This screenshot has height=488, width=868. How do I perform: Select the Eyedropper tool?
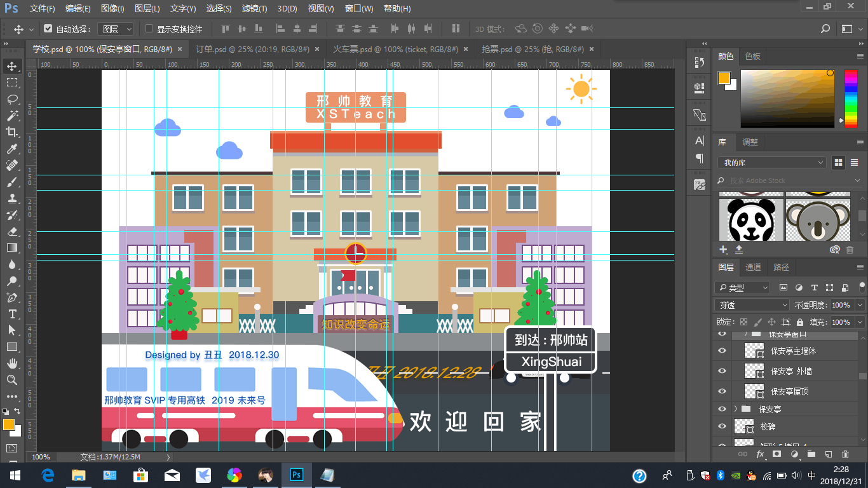click(12, 149)
